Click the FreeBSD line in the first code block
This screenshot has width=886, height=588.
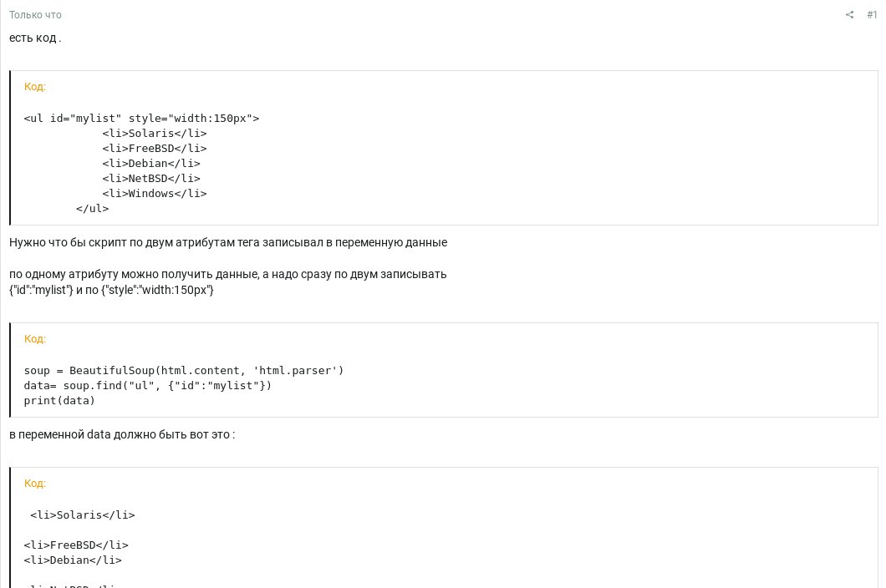(x=155, y=149)
